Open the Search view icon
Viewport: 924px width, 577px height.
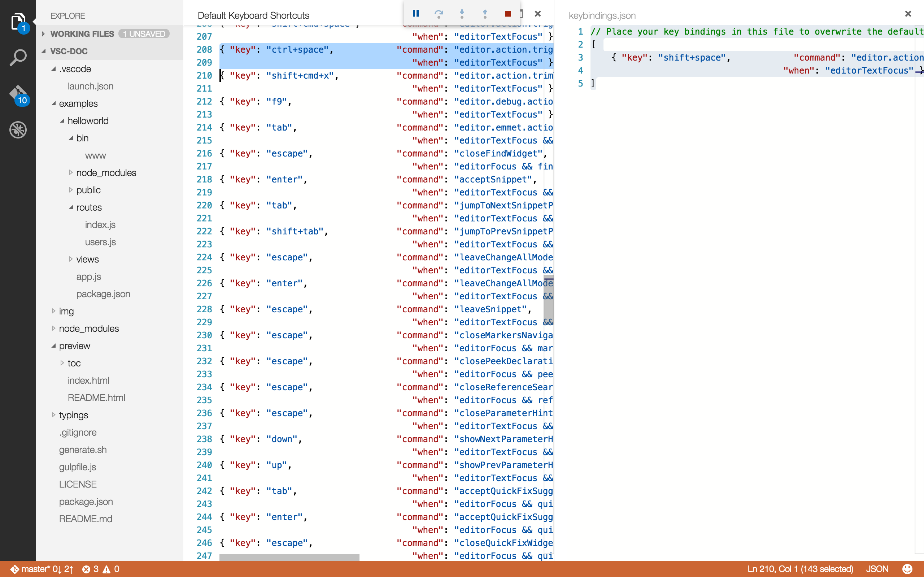pos(18,58)
